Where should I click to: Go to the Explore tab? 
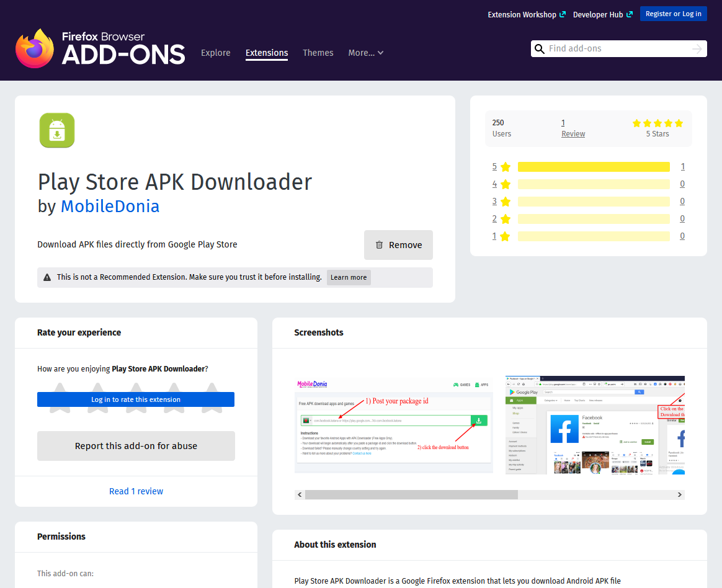[215, 53]
